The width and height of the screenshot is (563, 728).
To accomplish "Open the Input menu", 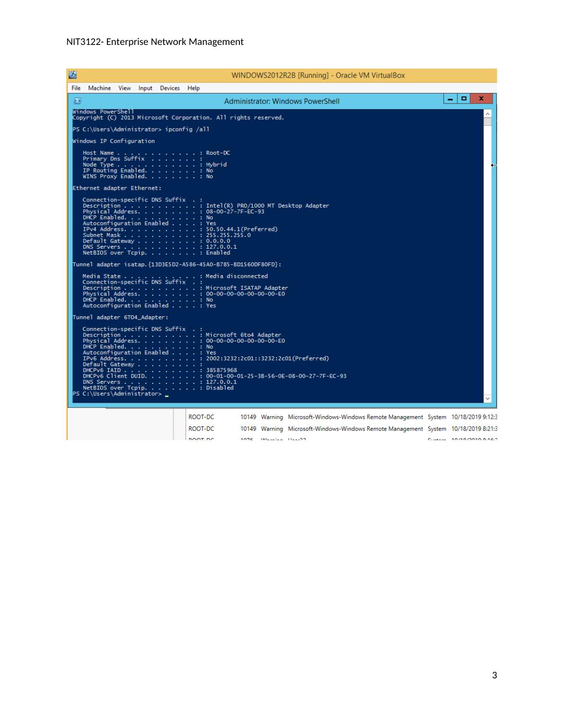I will (145, 88).
